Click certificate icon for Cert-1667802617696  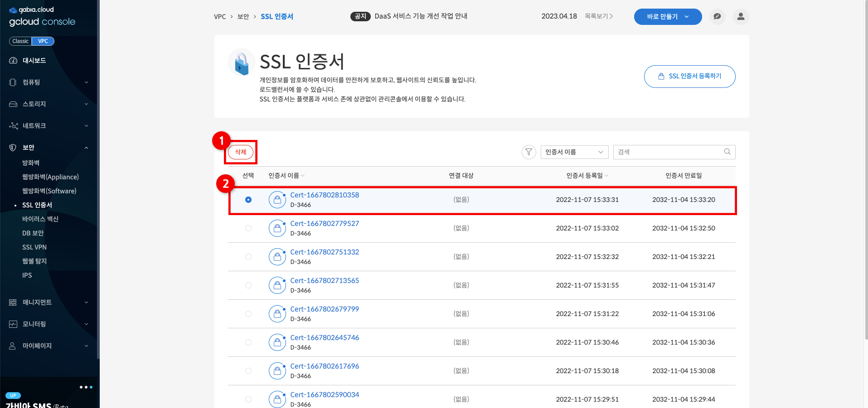point(277,371)
